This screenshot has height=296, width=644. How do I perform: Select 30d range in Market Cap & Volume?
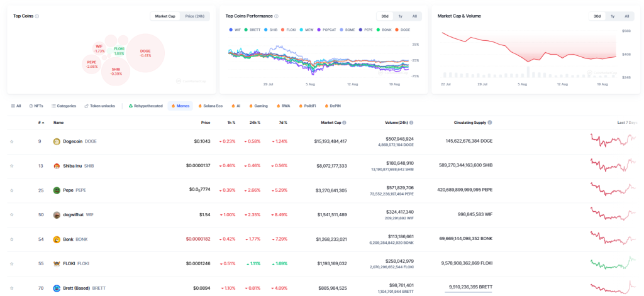click(x=597, y=16)
